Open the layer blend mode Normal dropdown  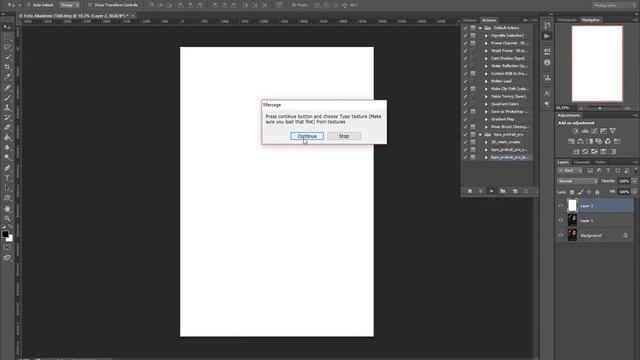pyautogui.click(x=578, y=181)
